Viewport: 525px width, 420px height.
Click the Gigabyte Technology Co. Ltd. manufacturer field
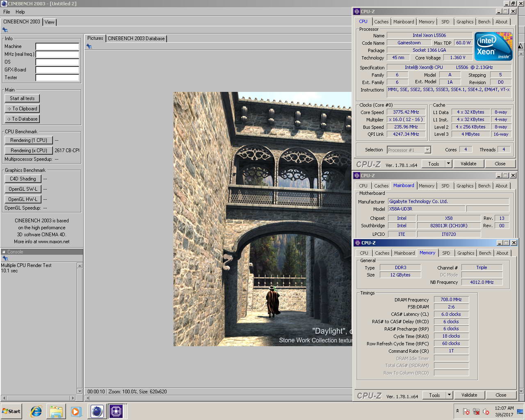[x=448, y=201]
